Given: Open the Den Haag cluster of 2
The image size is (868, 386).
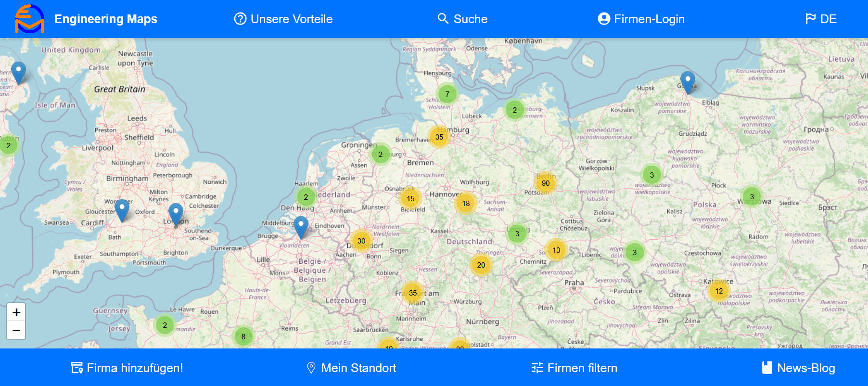Looking at the screenshot, I should (306, 197).
